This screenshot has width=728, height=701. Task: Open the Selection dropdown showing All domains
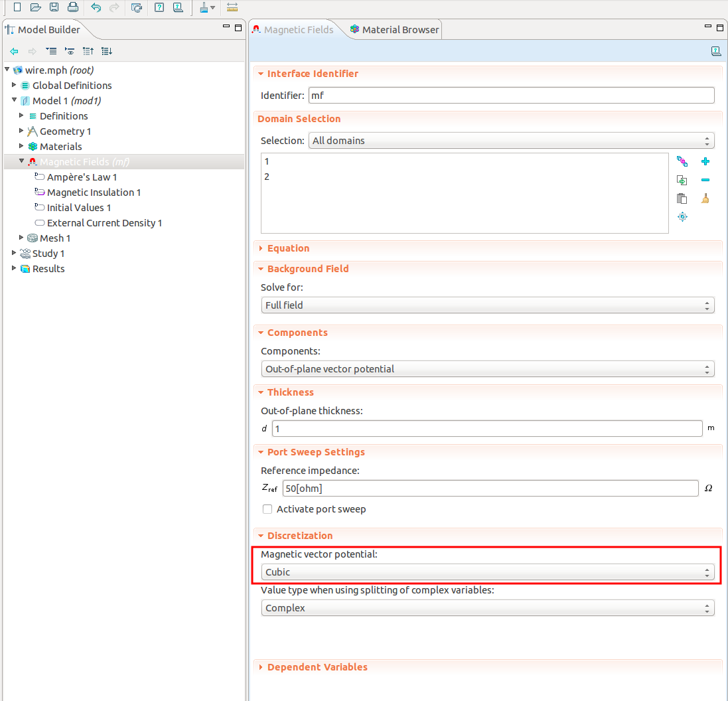[x=511, y=141]
